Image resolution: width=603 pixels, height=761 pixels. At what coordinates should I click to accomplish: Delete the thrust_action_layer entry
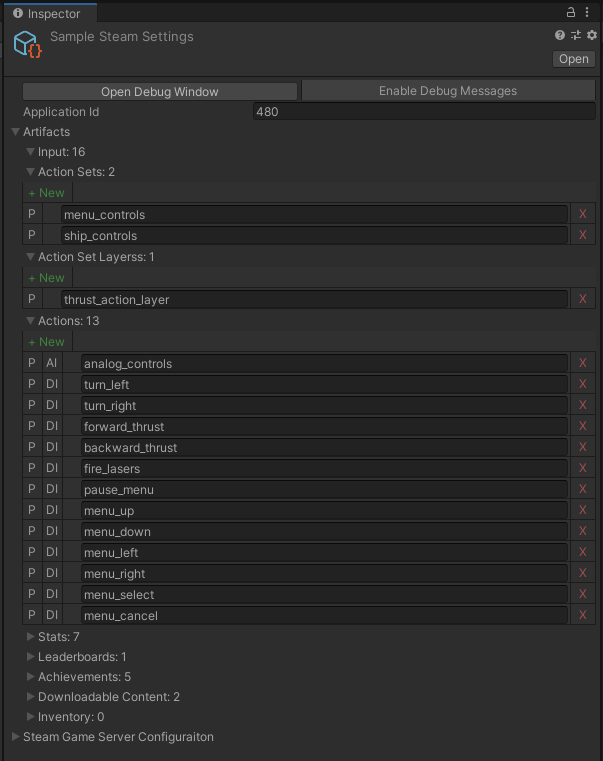pyautogui.click(x=583, y=299)
